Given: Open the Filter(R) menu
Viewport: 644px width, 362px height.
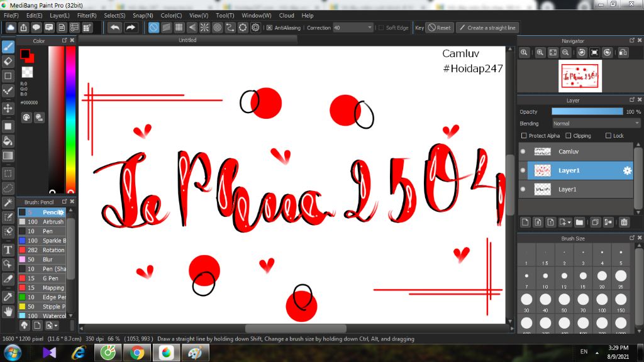Looking at the screenshot, I should [87, 16].
